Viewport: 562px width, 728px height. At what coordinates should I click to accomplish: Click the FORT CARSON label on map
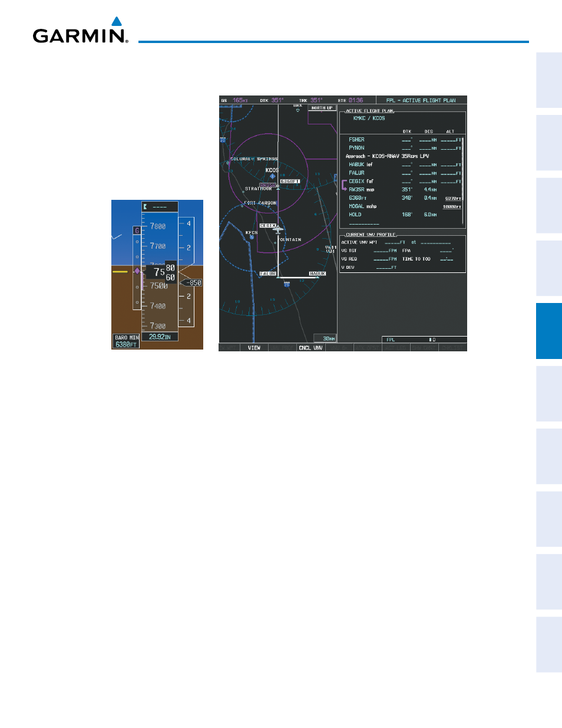[260, 203]
